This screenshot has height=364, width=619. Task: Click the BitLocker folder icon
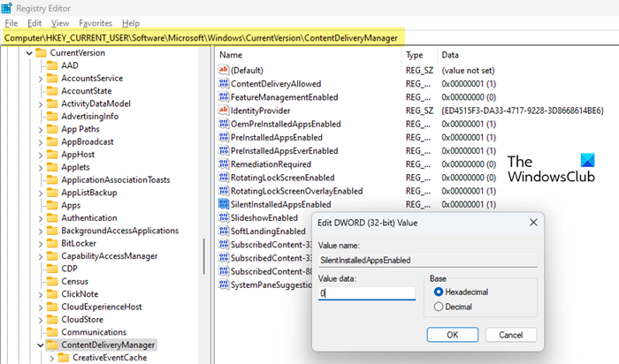coord(52,243)
